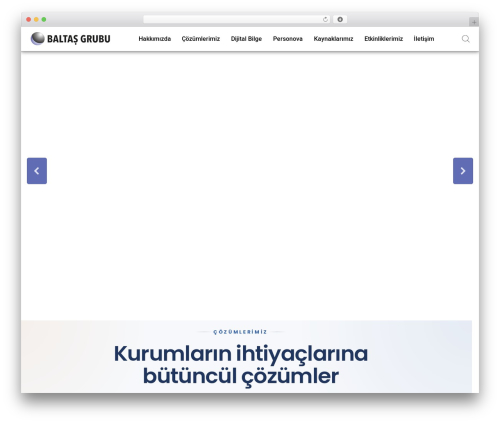Open the Çözümlerimiz menu item
The height and width of the screenshot is (423, 500).
(x=201, y=39)
